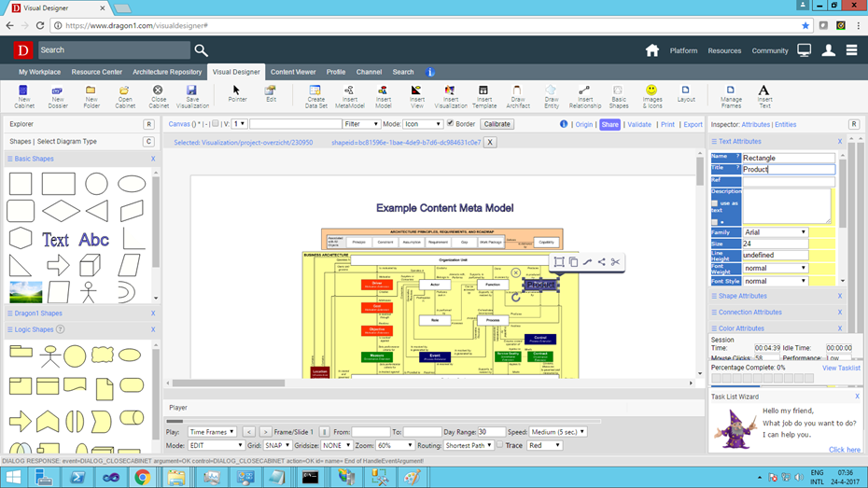Screen dimensions: 868x488
Task: Tick the 'use as text' checkbox
Action: click(715, 203)
